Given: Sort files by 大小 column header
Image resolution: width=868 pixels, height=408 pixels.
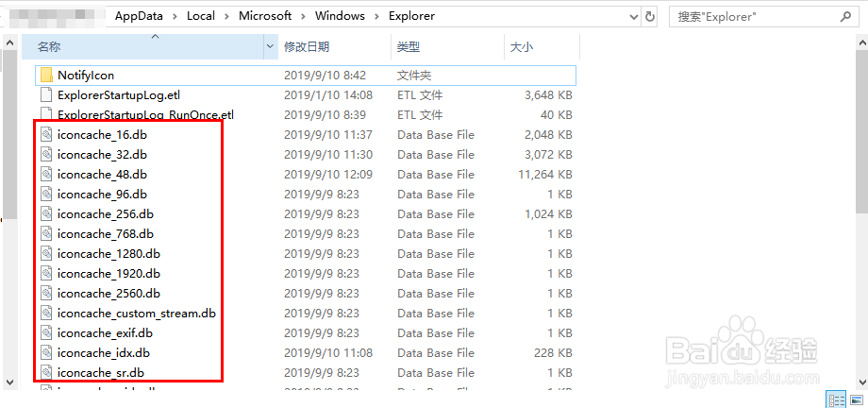Looking at the screenshot, I should [522, 46].
